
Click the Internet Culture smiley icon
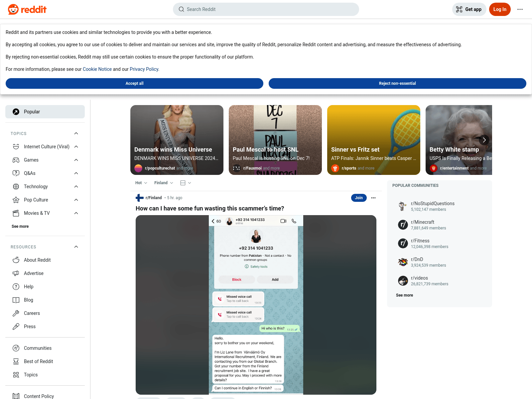pyautogui.click(x=16, y=147)
